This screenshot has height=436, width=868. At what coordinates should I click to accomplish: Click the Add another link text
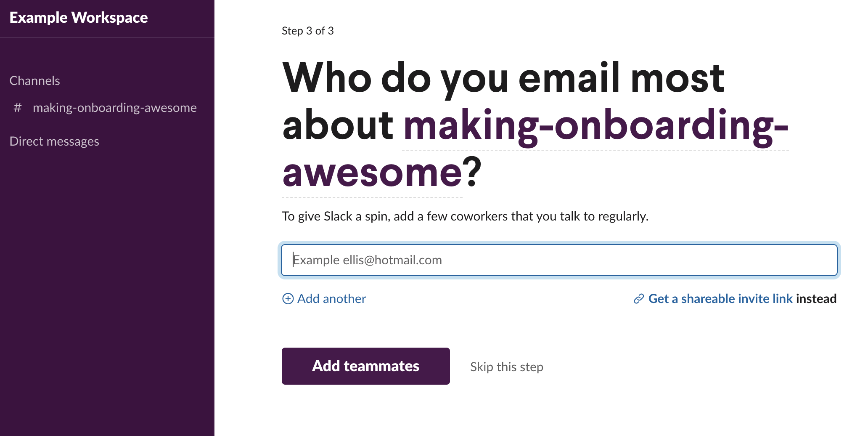point(331,299)
